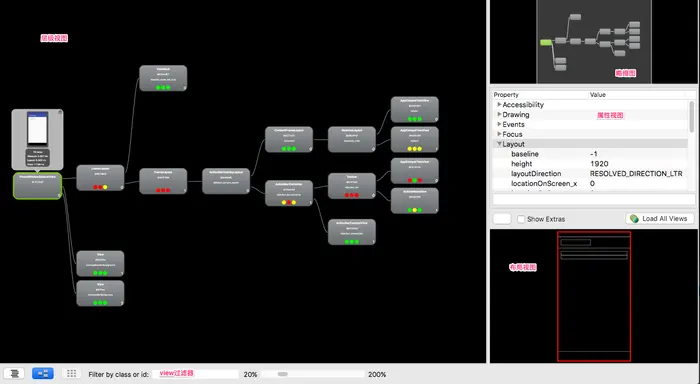Select the RelativeLayout node
700x384 pixels.
[352, 139]
